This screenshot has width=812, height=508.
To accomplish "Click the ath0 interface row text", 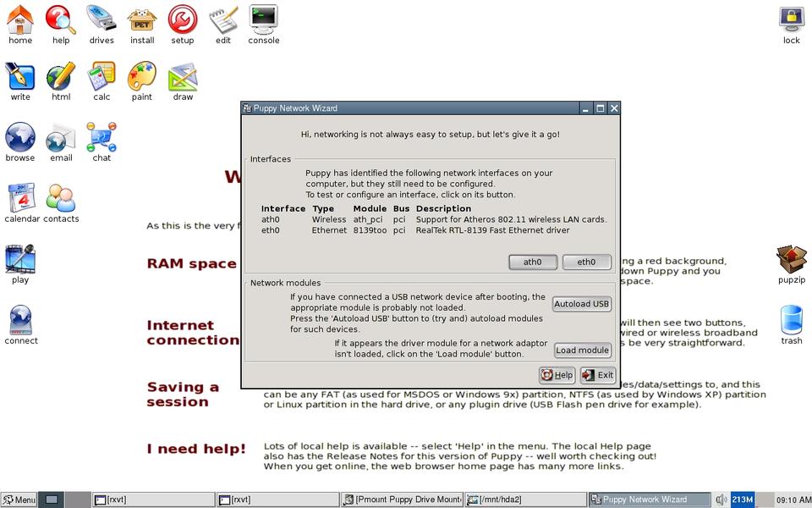I will [433, 219].
